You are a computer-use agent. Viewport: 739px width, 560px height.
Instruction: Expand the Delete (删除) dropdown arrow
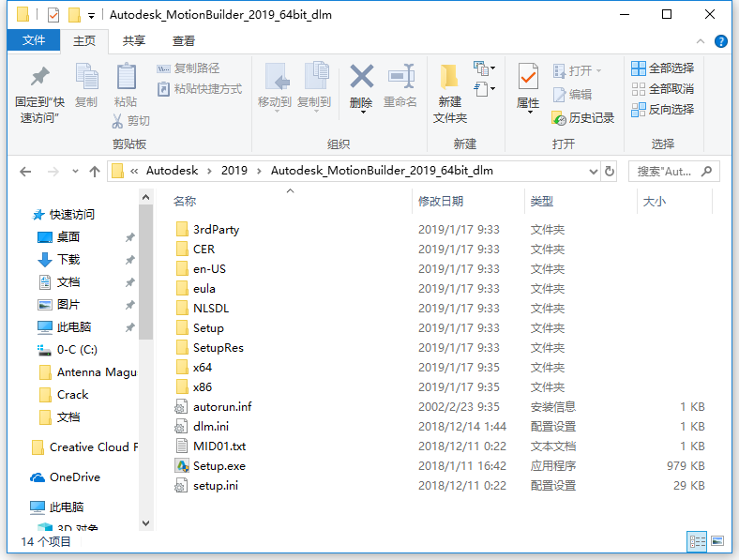362,113
